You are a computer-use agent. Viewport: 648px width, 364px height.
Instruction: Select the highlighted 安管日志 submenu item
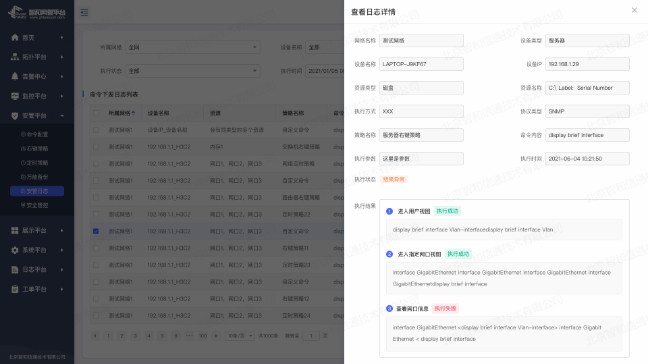[37, 191]
